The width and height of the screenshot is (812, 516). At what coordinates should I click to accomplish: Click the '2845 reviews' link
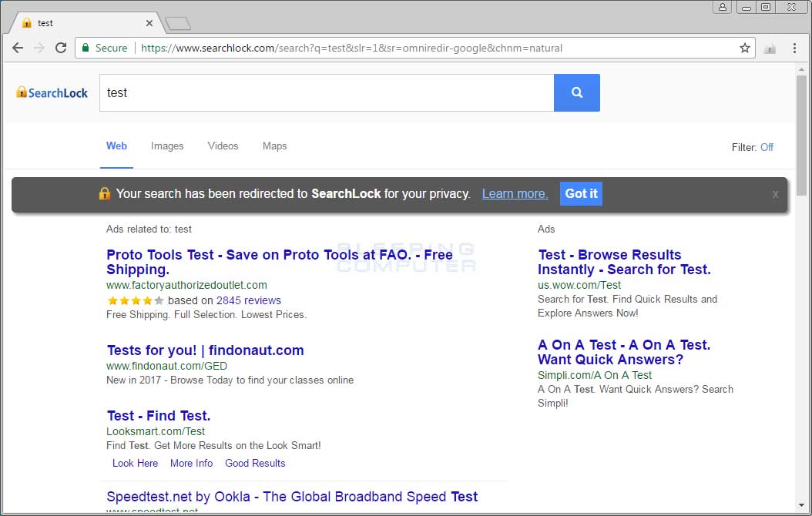(x=249, y=300)
